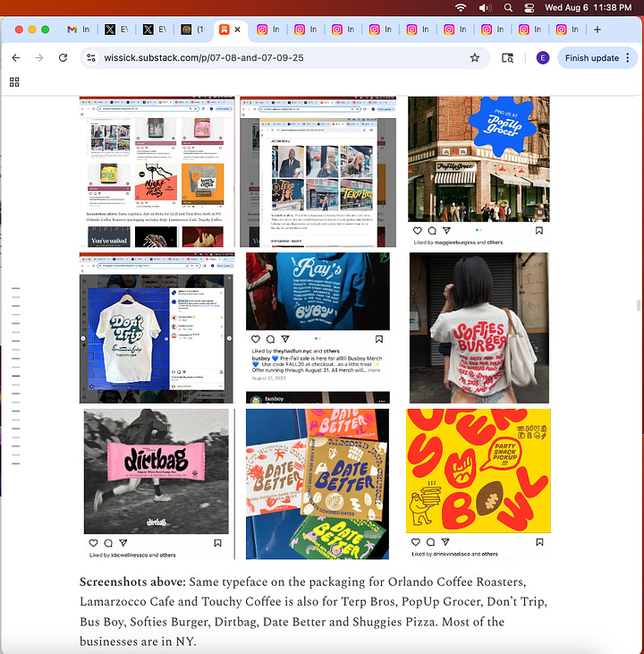Open the Softies Burger shirt image
Screen dimensions: 644x654
point(479,327)
